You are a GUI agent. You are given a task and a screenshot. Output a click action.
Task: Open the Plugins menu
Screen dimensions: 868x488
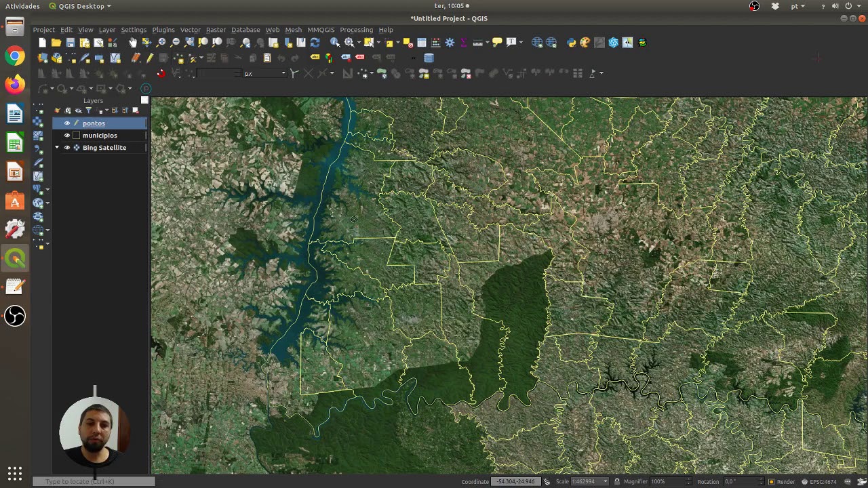(163, 30)
